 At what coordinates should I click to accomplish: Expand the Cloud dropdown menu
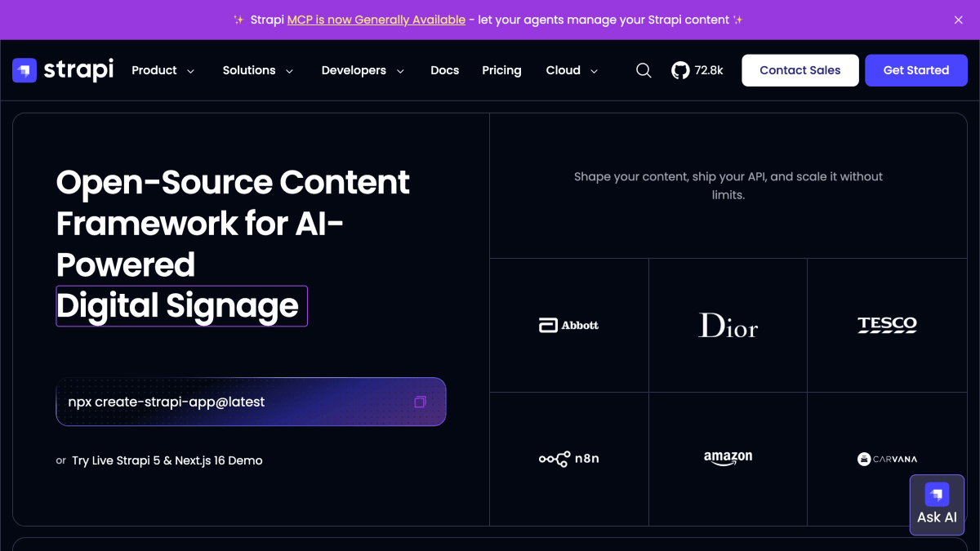pos(572,70)
